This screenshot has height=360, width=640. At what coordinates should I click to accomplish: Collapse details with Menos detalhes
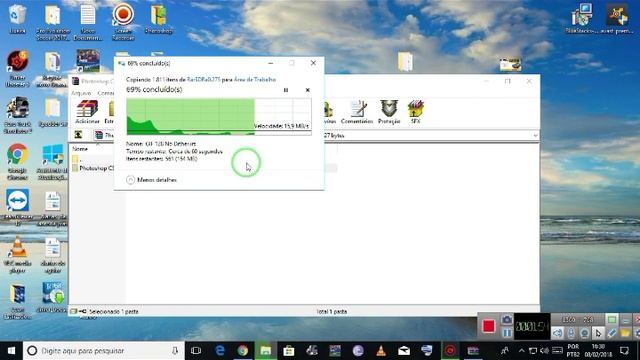click(151, 180)
